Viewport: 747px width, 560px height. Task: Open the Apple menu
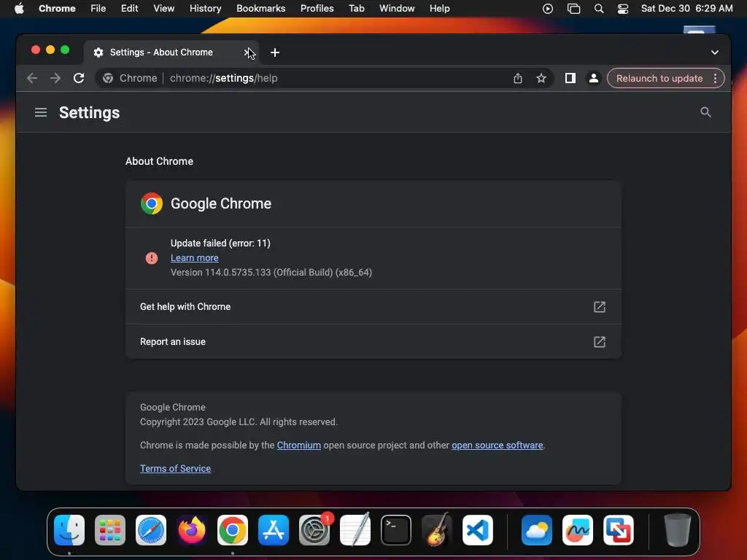coord(19,9)
